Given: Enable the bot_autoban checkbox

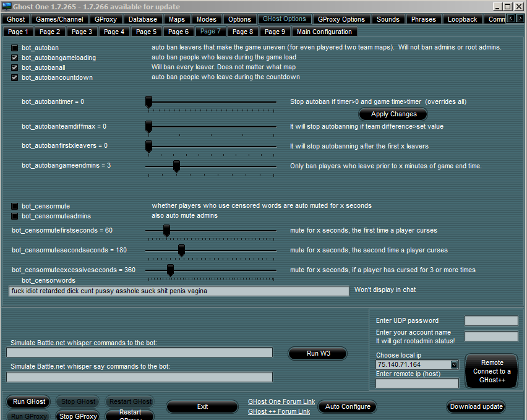Looking at the screenshot, I should [x=14, y=48].
